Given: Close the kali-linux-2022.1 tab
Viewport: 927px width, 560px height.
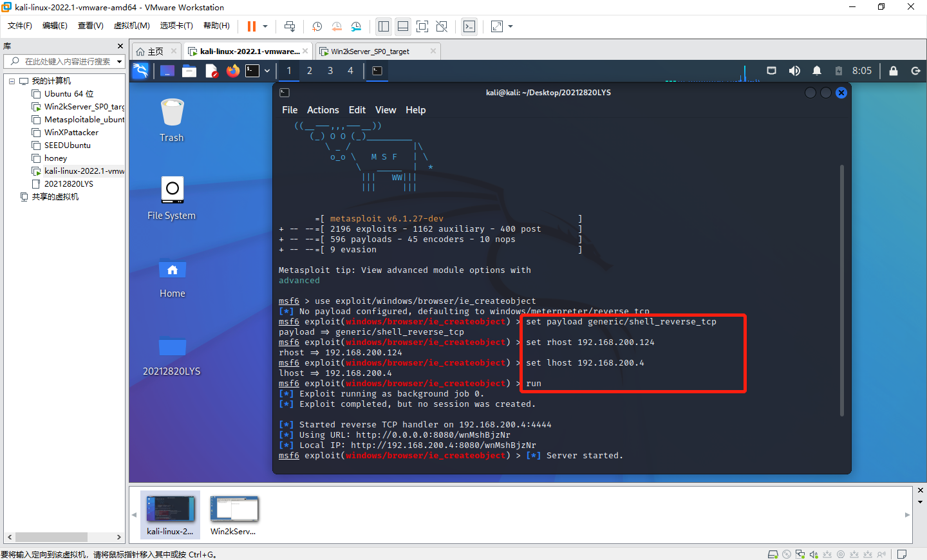Looking at the screenshot, I should [305, 51].
